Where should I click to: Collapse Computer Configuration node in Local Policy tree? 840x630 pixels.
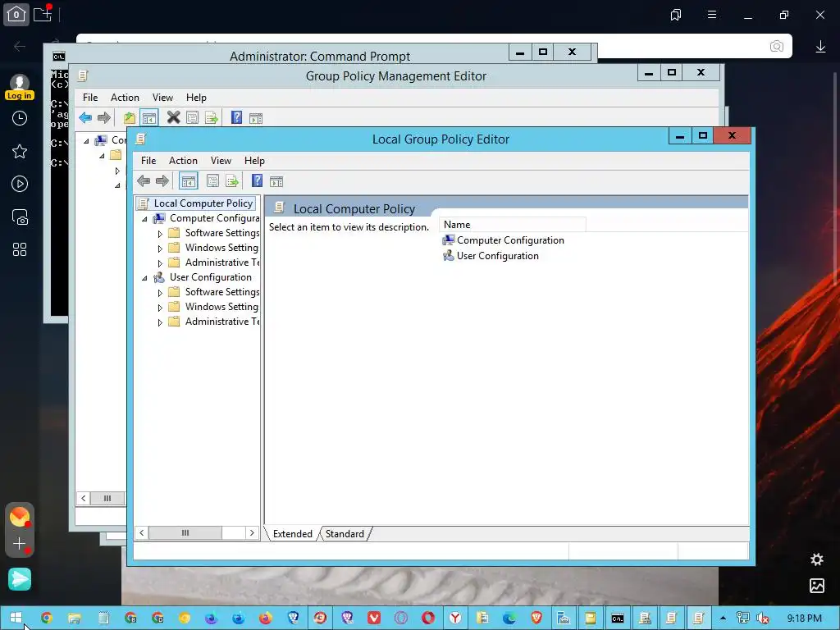click(144, 219)
